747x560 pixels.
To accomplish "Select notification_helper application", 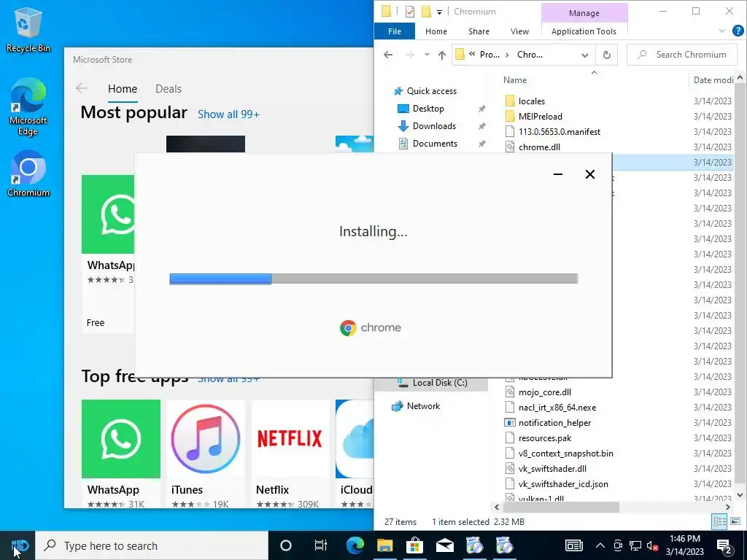I will click(x=554, y=423).
